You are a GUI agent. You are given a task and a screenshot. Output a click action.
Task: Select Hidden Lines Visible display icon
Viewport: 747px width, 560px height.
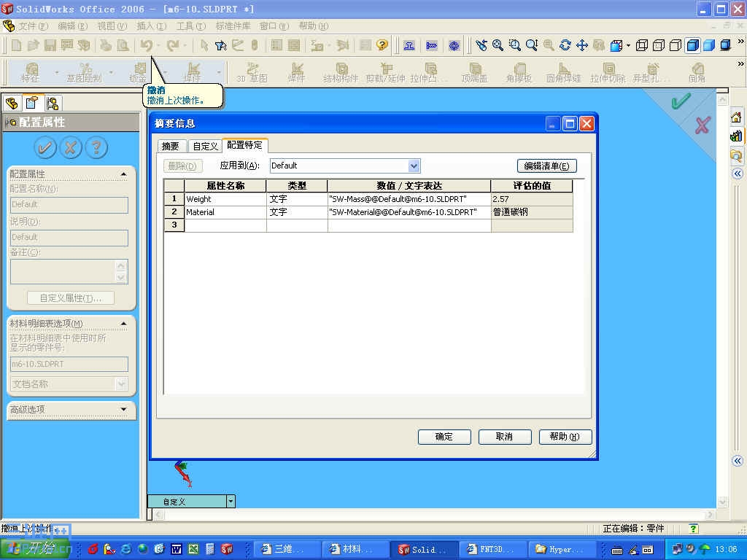659,45
